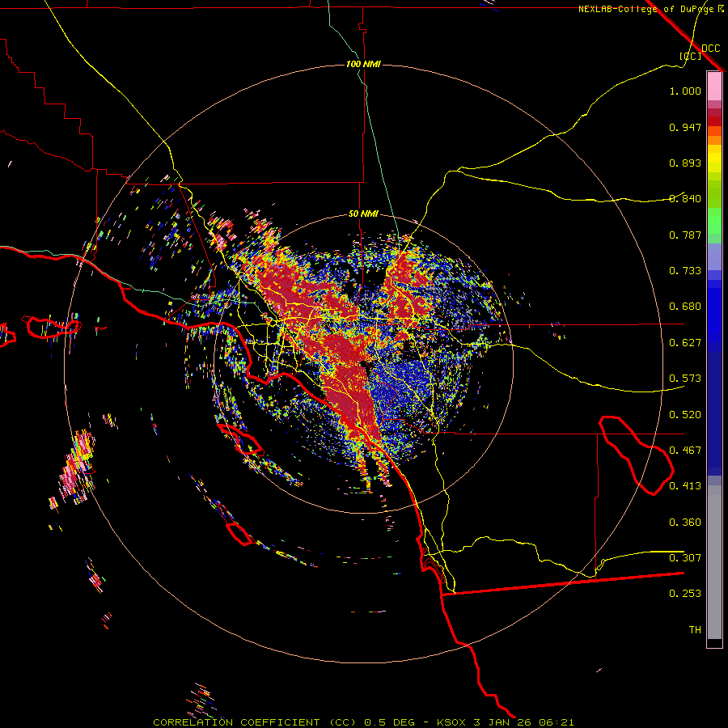Click the 0.733 scale value
Screen dimensions: 728x728
(x=685, y=271)
